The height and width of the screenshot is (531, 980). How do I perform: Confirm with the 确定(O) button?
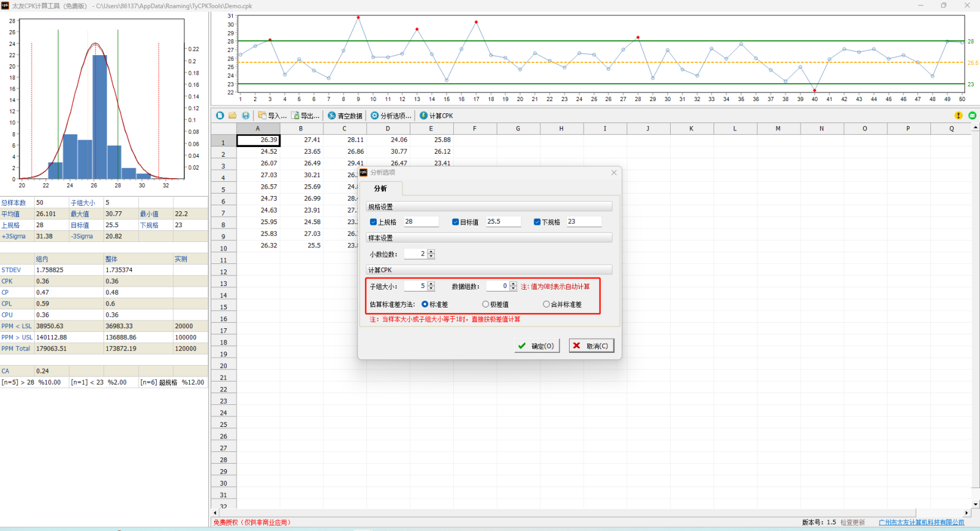[537, 346]
